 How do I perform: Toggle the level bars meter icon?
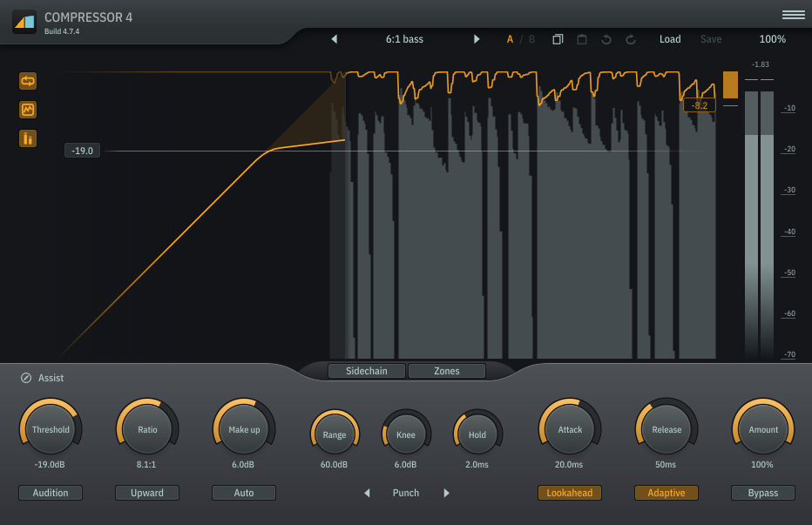coord(28,138)
